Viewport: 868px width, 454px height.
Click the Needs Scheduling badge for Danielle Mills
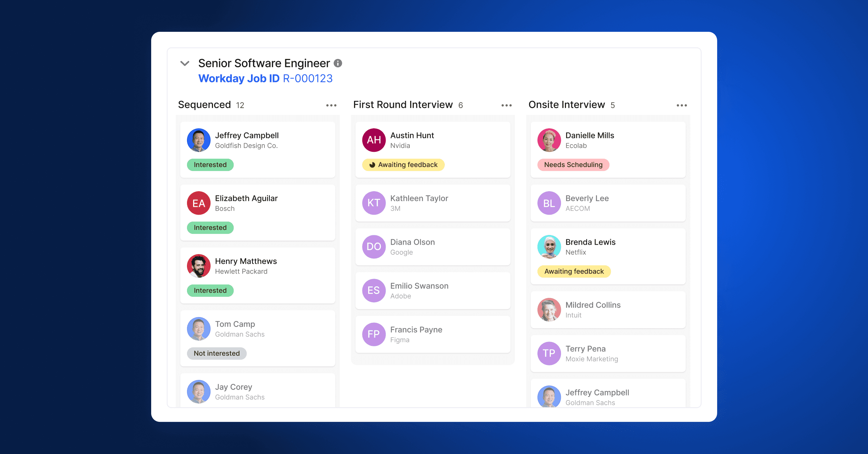573,165
